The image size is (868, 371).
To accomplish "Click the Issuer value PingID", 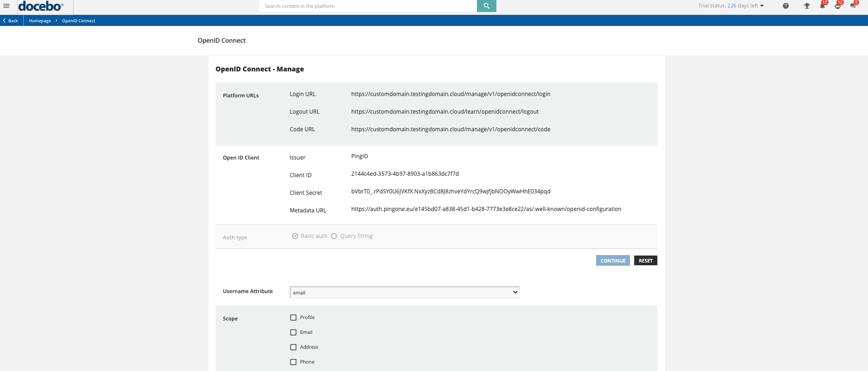I will coord(360,156).
